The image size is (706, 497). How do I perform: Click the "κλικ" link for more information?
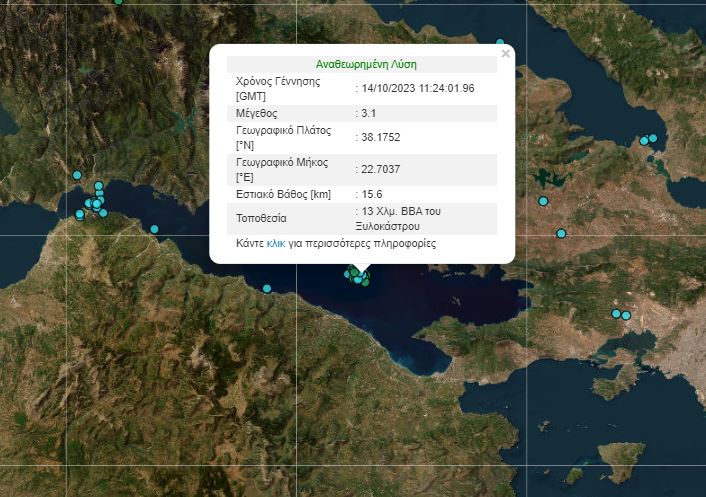coord(276,243)
